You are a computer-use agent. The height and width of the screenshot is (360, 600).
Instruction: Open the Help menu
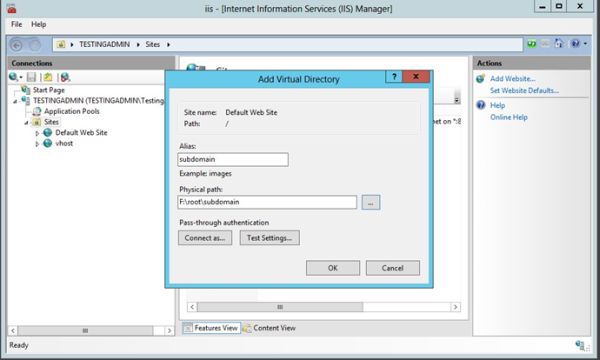39,24
